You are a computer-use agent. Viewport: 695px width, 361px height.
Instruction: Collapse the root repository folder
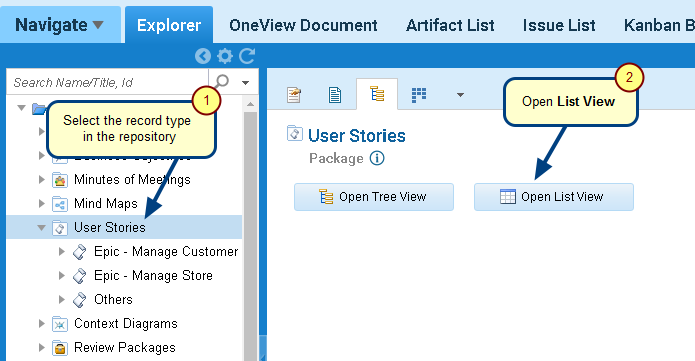point(21,108)
